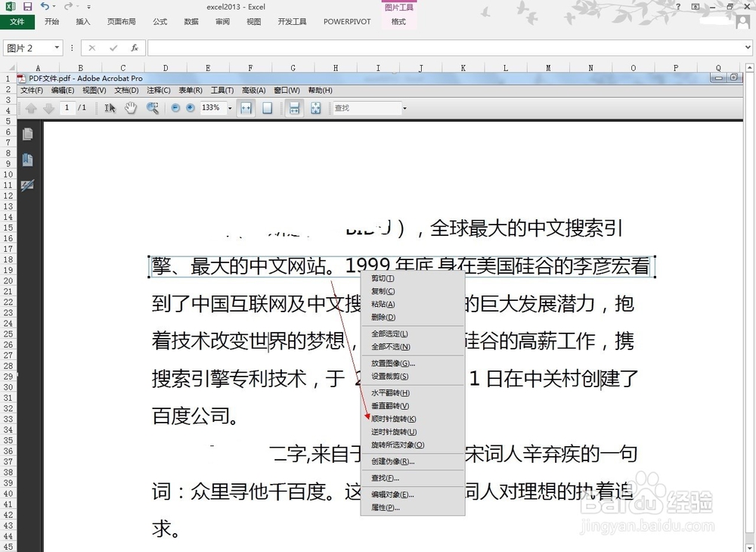
Task: Click the formula Enter checkmark icon
Action: point(113,48)
